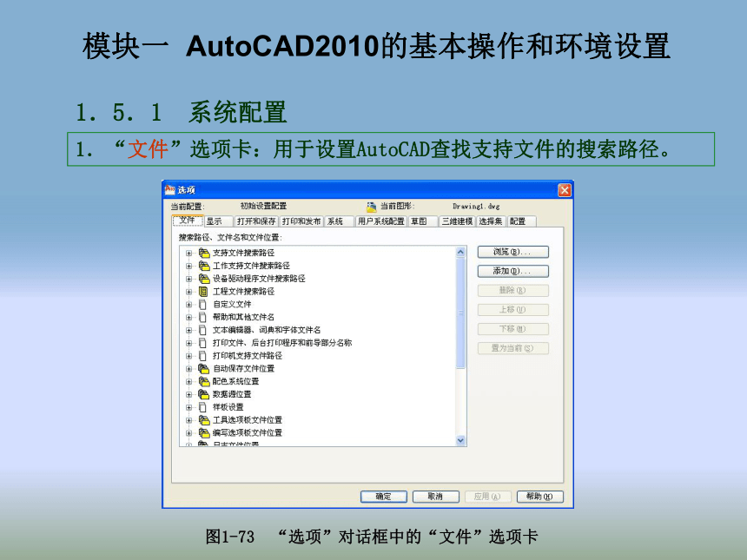Select the 样板设置 row text

tap(228, 407)
